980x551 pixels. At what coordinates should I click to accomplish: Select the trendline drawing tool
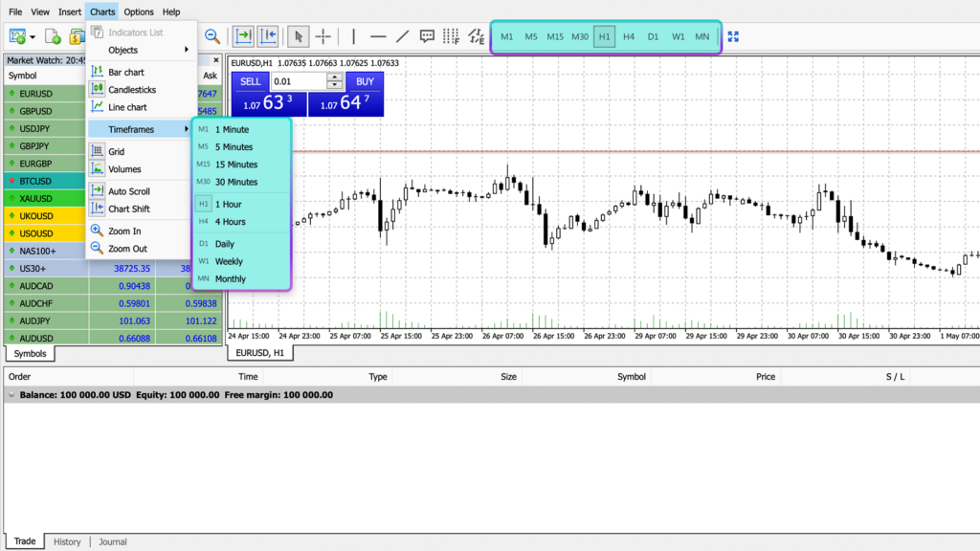pyautogui.click(x=403, y=37)
